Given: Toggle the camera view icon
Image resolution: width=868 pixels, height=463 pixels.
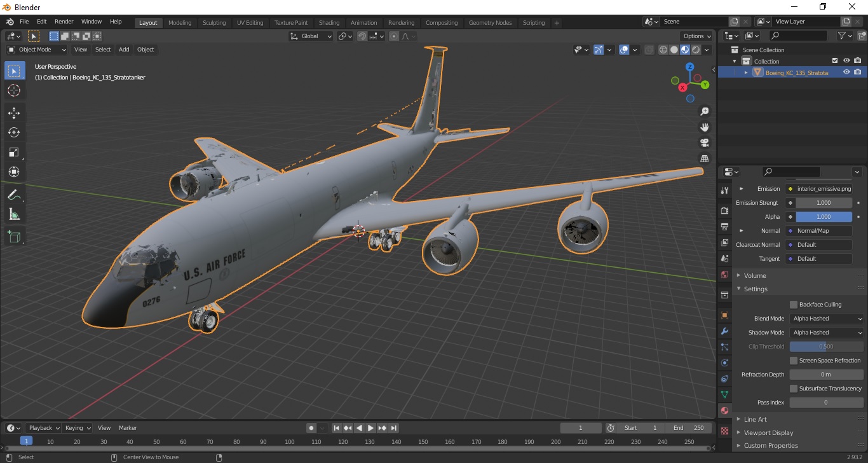Looking at the screenshot, I should [x=704, y=142].
